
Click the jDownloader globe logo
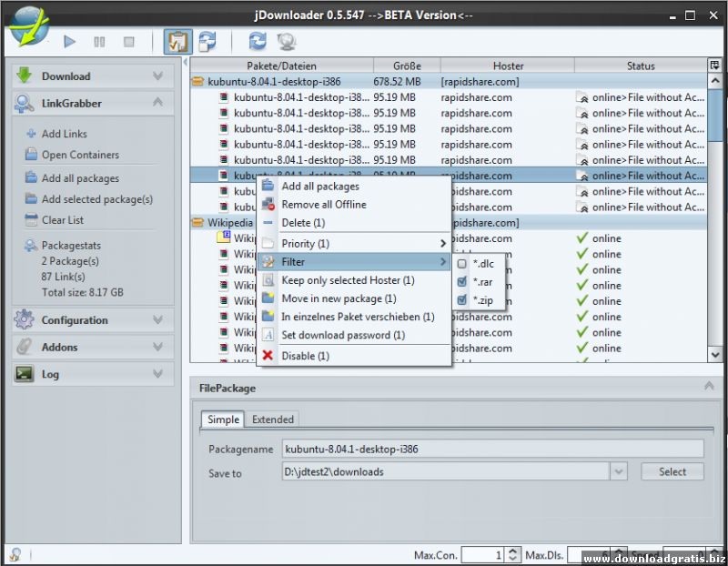pos(29,26)
